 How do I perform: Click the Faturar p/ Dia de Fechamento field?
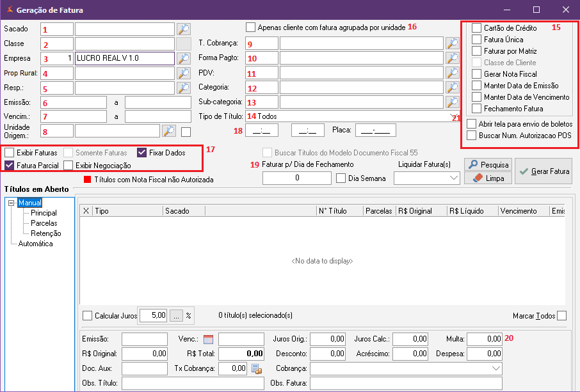pos(297,178)
